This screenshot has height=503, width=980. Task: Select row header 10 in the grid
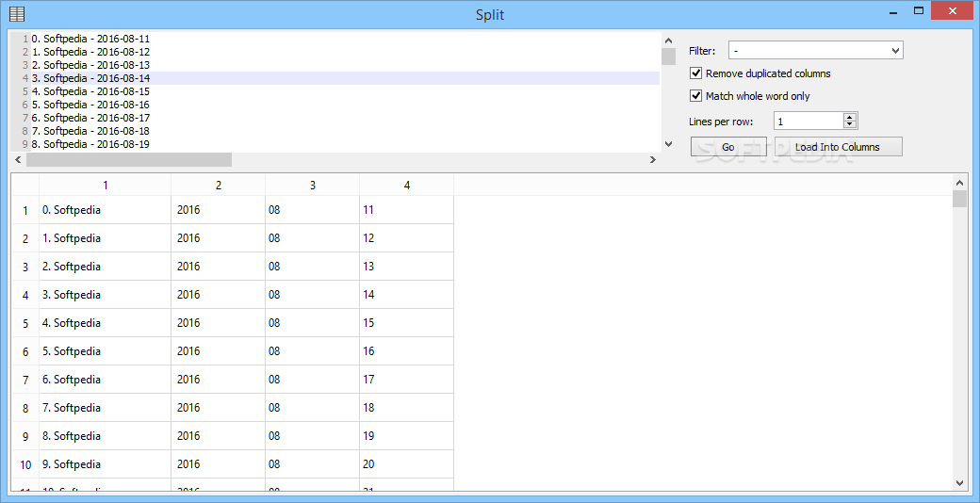point(25,464)
